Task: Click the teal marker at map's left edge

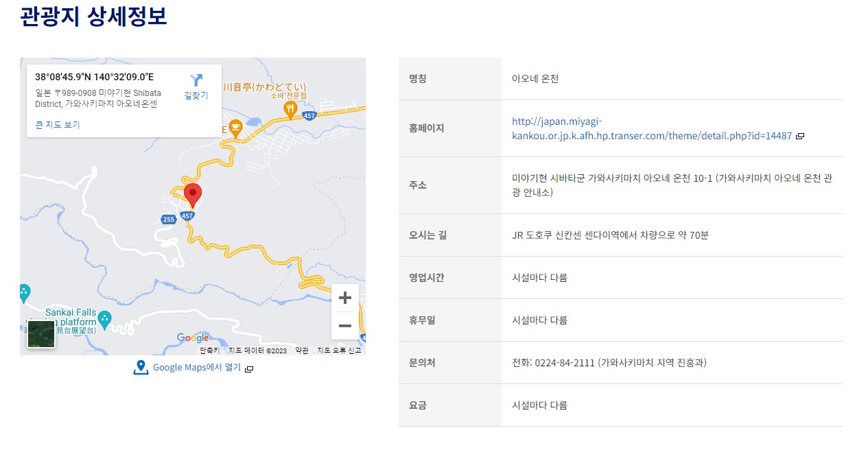Action: tap(23, 292)
